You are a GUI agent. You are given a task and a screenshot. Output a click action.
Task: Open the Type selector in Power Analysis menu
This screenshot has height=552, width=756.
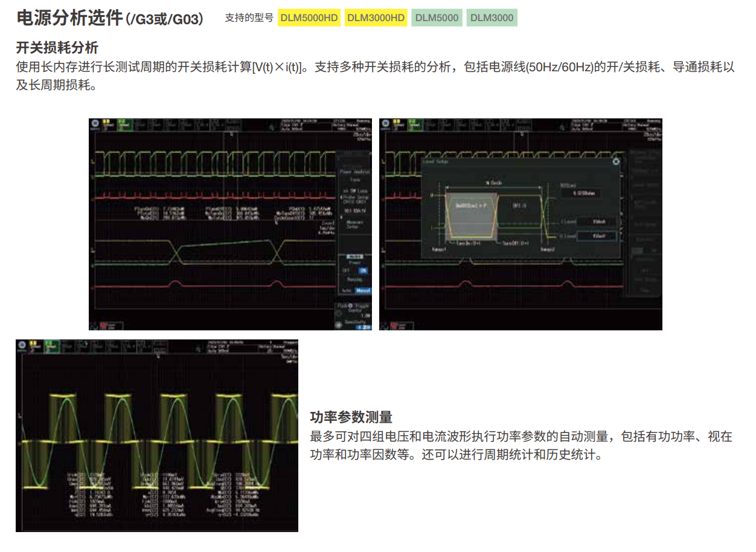[x=354, y=179]
